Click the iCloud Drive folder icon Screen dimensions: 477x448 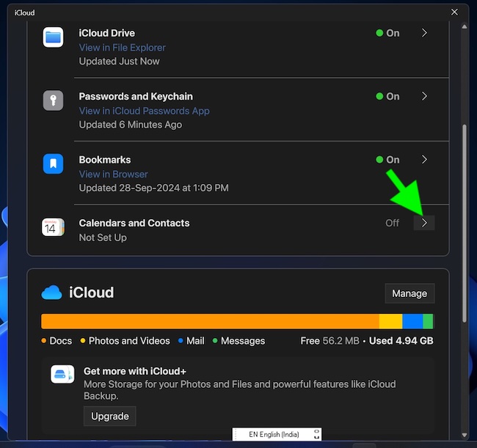click(53, 37)
